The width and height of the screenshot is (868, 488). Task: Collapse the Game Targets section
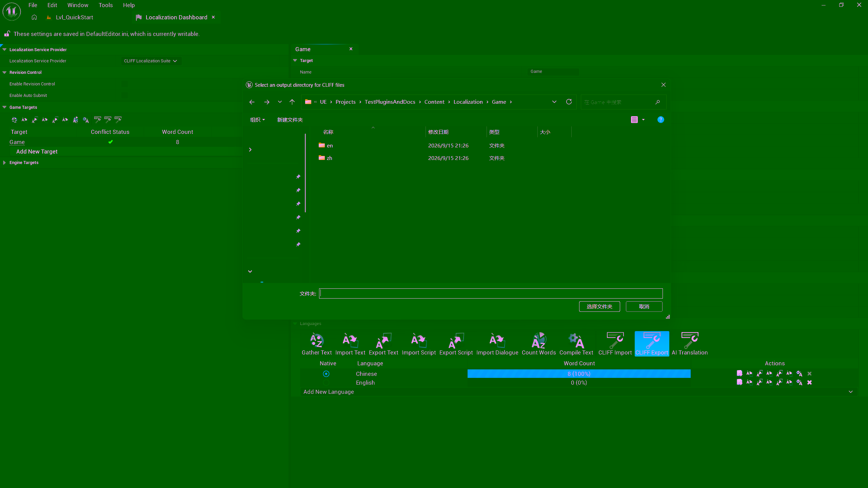(x=4, y=107)
